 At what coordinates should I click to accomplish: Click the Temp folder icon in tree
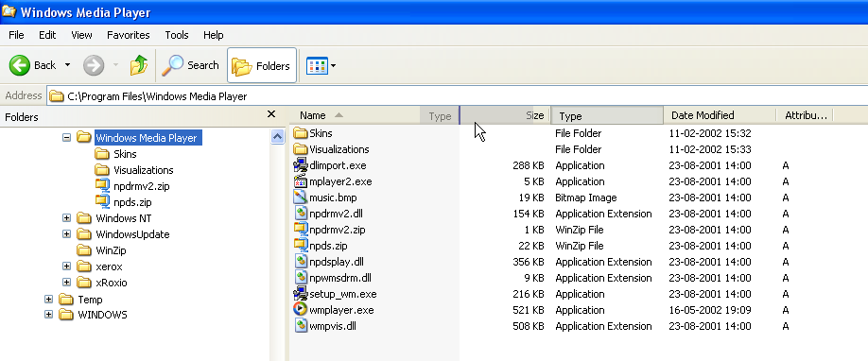pyautogui.click(x=66, y=299)
